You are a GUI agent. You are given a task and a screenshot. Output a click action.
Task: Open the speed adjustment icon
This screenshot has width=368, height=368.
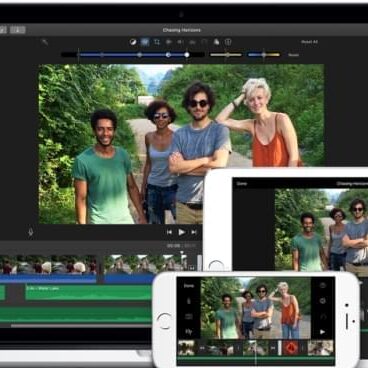click(204, 42)
